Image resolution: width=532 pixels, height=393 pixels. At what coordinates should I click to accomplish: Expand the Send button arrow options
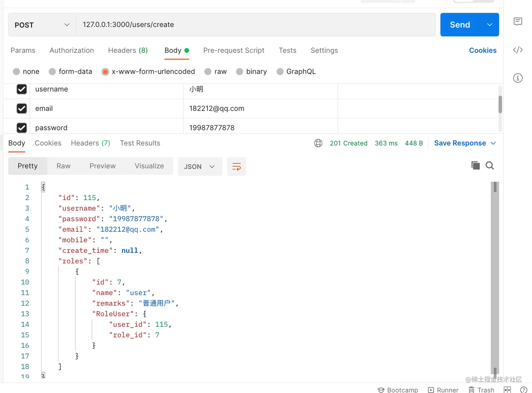point(489,25)
